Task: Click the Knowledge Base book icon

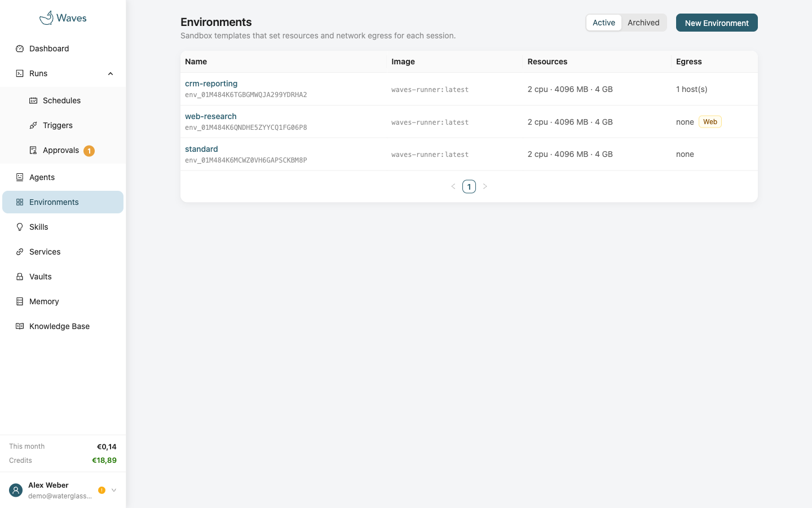Action: 20,326
